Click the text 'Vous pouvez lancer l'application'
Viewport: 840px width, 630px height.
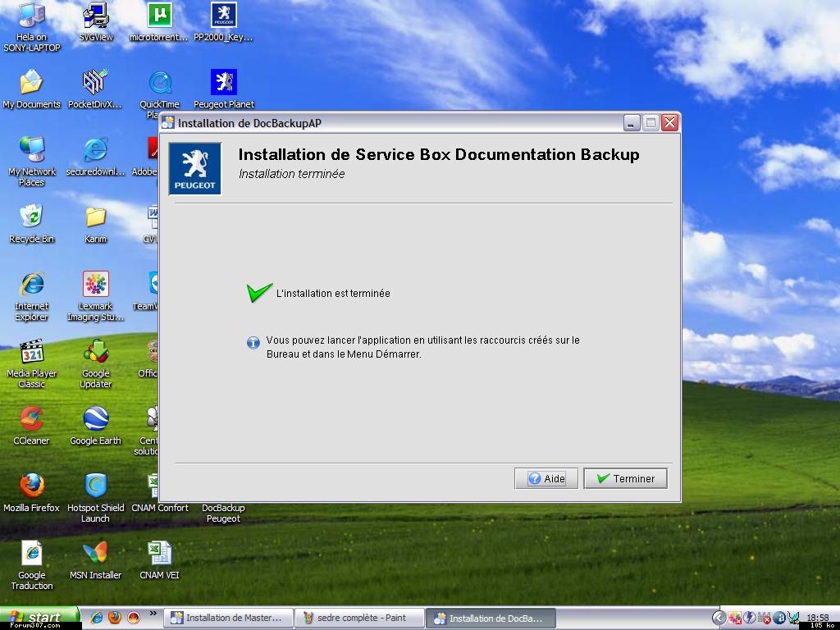tap(338, 340)
